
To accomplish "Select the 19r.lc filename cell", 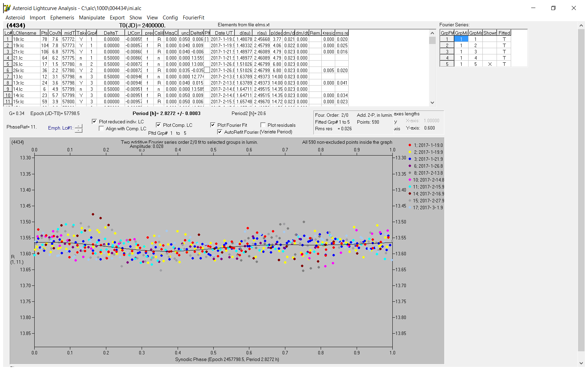I will 26,45.
